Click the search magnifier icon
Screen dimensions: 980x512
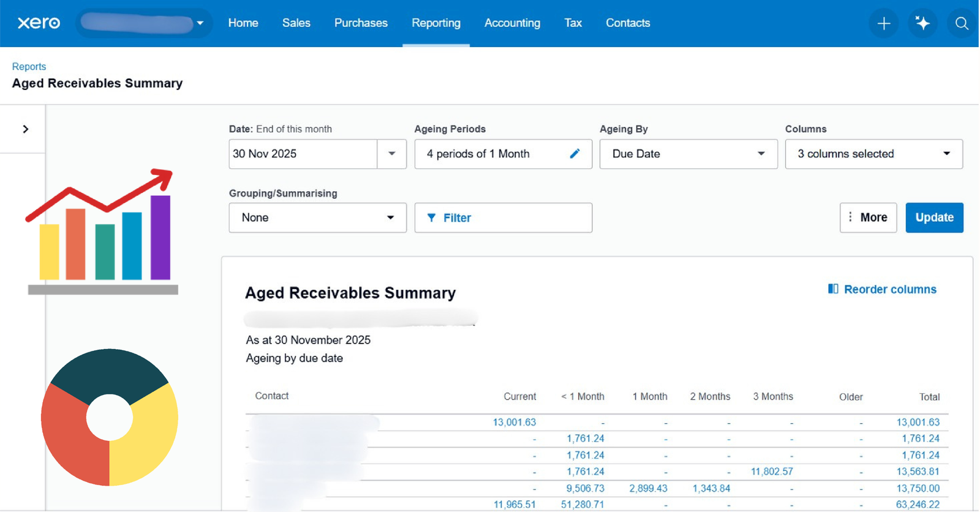pos(962,23)
